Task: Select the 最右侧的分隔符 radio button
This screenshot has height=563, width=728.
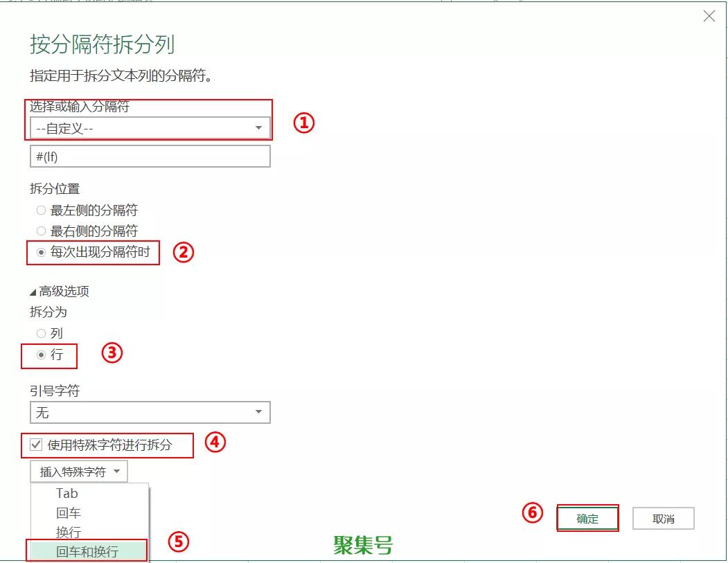Action: 42,231
